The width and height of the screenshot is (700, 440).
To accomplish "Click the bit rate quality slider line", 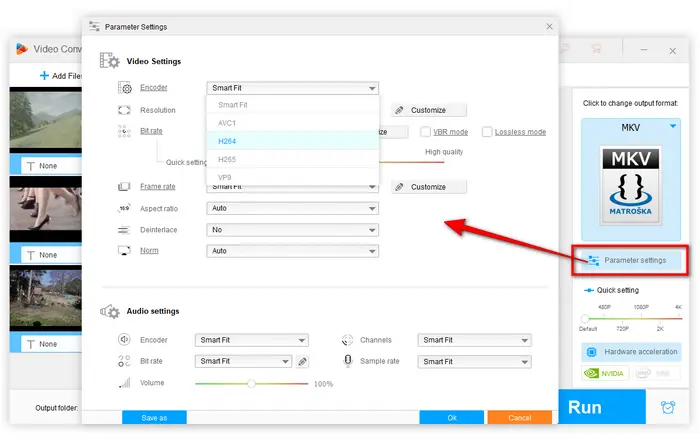I will (412, 162).
